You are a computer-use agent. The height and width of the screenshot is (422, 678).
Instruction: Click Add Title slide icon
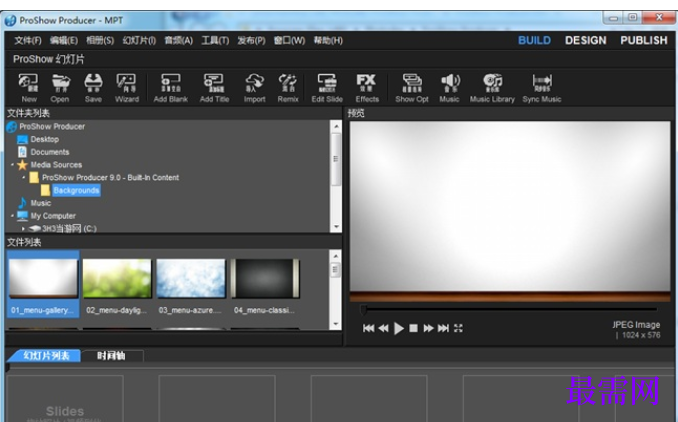coord(214,88)
